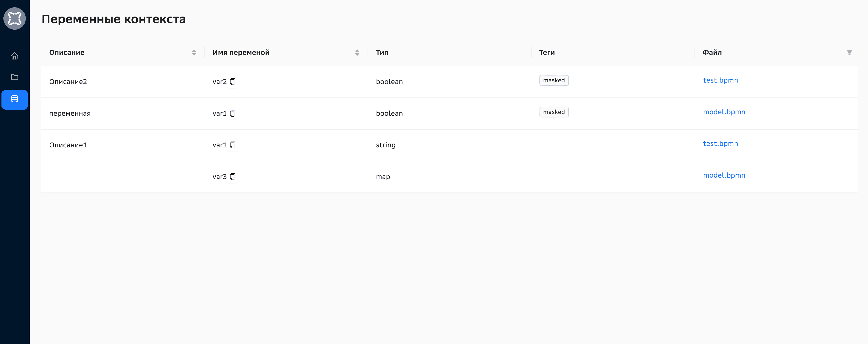
Task: Open test.bpmn link in the var2 row
Action: [x=720, y=80]
